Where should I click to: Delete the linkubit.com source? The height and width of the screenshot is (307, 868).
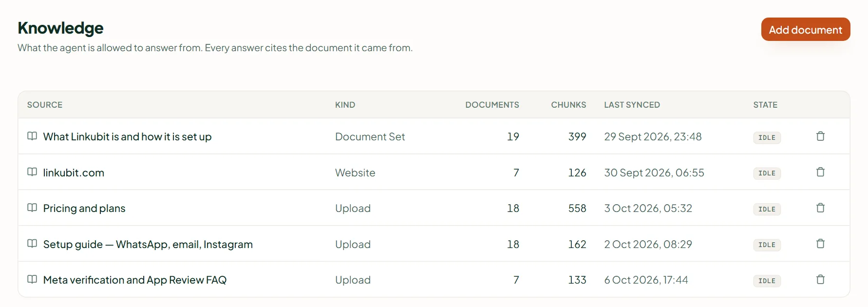820,172
